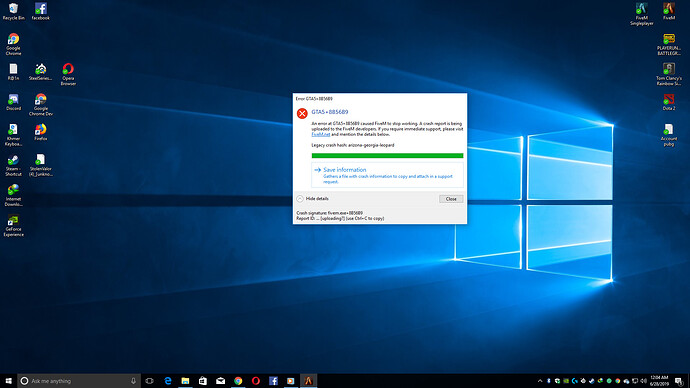Select PLAYERUNKNOWN'S BATTLEGROUNDS desktop icon
The height and width of the screenshot is (388, 690).
point(669,44)
